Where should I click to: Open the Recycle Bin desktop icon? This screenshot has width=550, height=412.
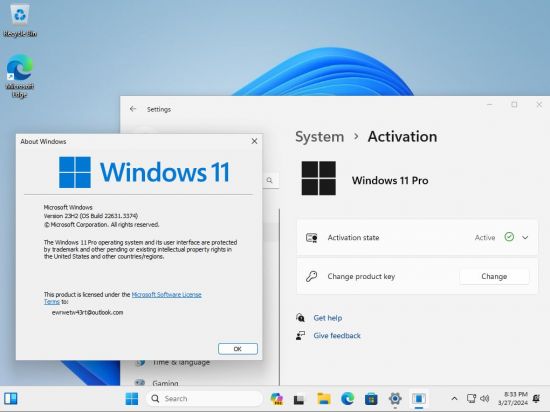point(20,20)
